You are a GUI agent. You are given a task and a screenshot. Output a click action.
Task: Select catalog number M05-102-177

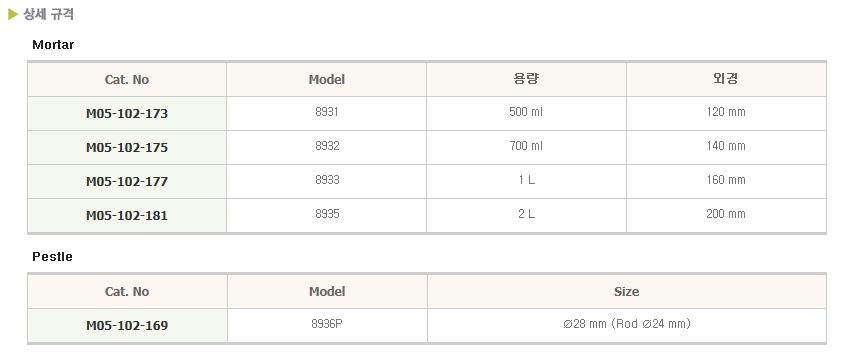[x=127, y=181]
